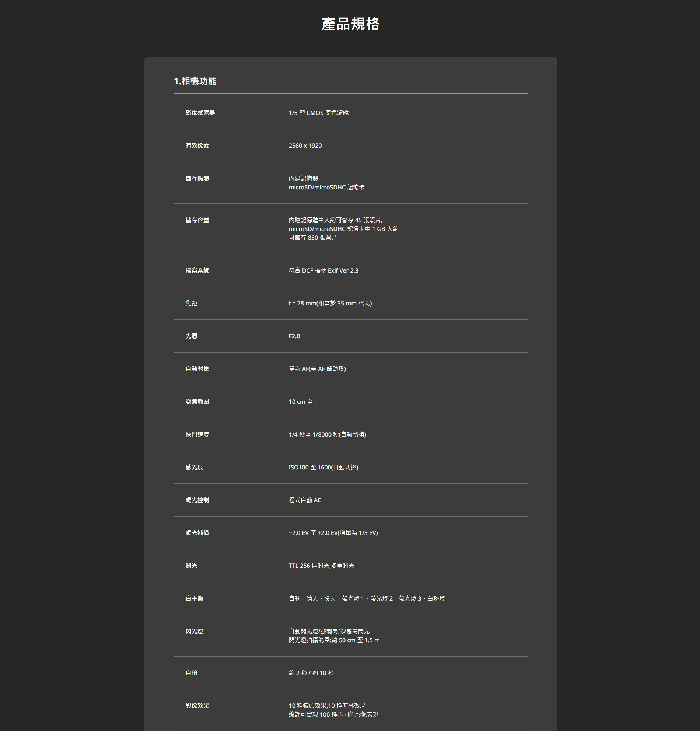Image resolution: width=700 pixels, height=731 pixels.
Task: Click the 儲存容量 row label
Action: coord(197,220)
